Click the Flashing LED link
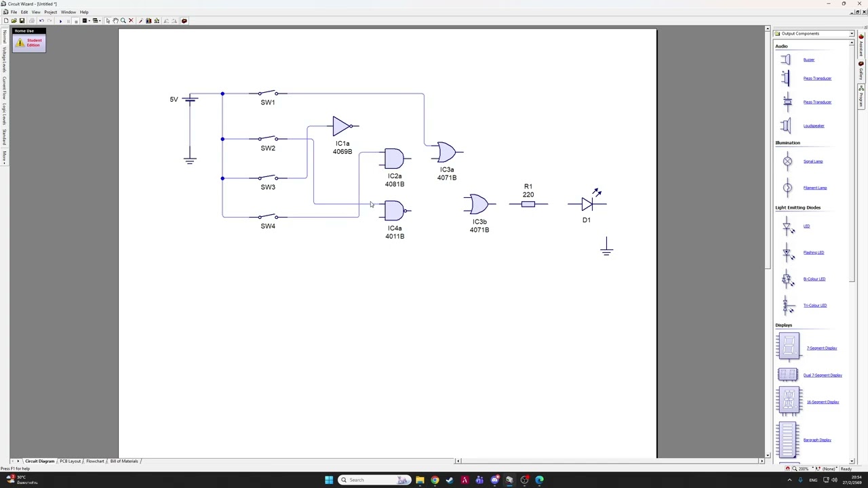This screenshot has height=488, width=868. (x=814, y=252)
